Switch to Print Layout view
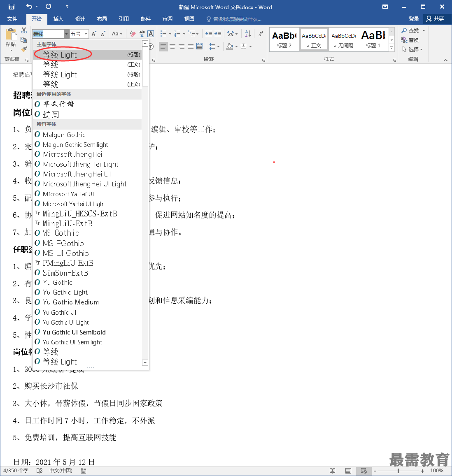Screen dimensions: 452x476 coord(348,471)
